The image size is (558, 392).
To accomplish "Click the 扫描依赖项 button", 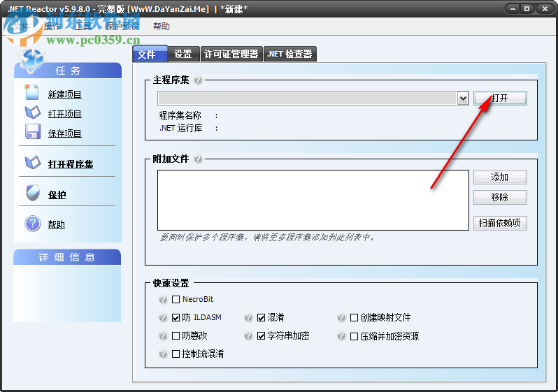I will tap(500, 223).
